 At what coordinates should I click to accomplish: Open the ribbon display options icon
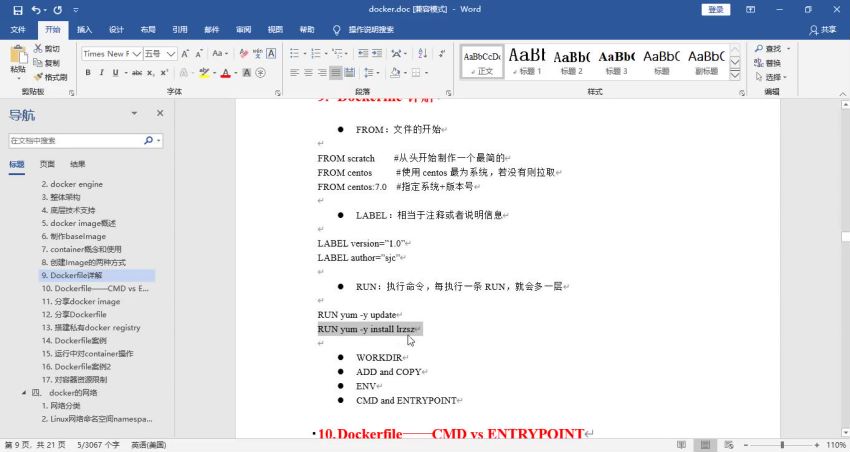click(x=751, y=10)
